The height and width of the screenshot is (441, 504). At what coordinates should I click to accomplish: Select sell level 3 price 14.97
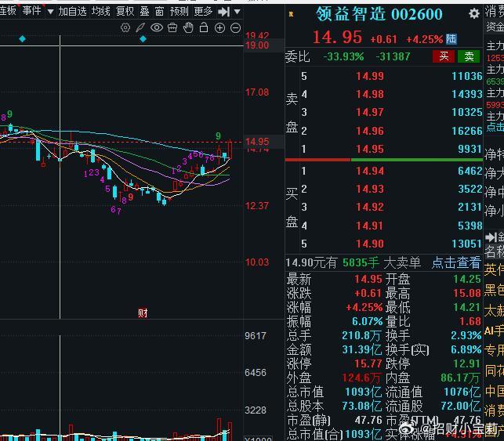(x=370, y=112)
